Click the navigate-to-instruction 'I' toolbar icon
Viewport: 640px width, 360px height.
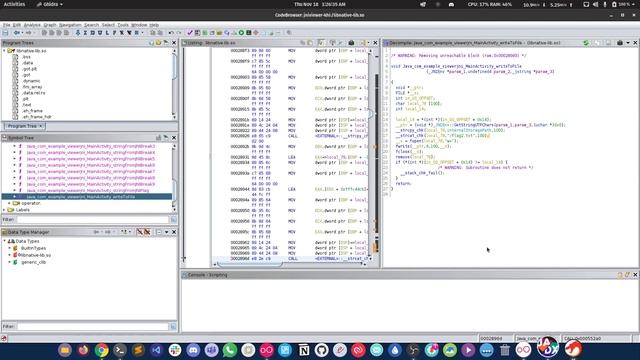click(x=85, y=33)
